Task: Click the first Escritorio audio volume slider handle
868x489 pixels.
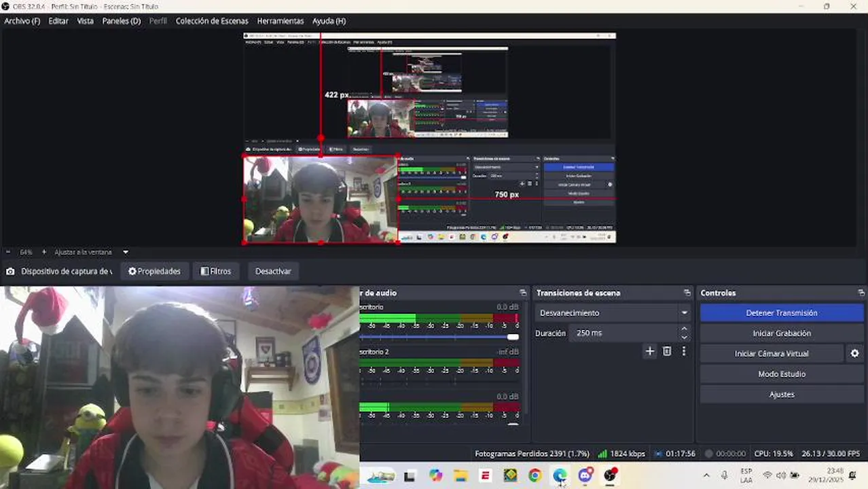Action: pos(513,337)
